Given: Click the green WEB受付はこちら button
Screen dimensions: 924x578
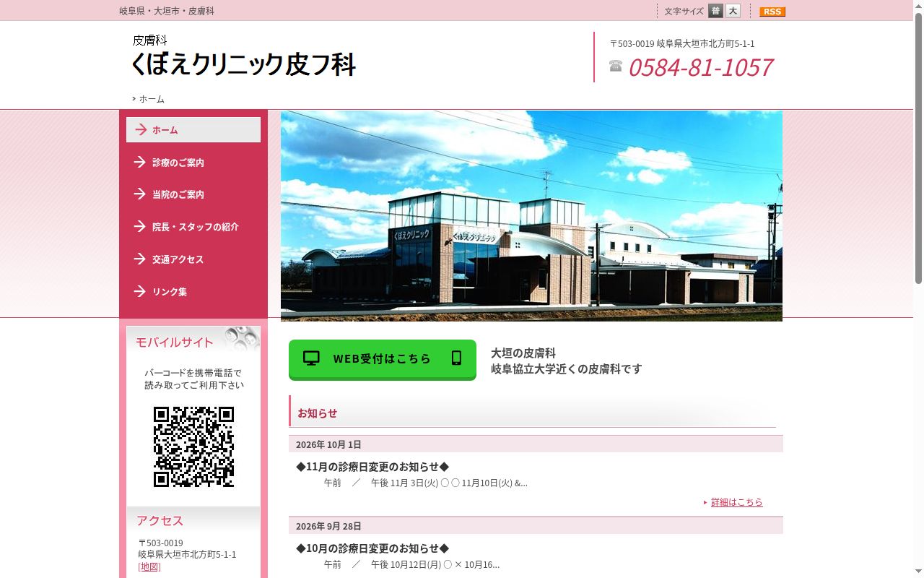Looking at the screenshot, I should (x=383, y=359).
